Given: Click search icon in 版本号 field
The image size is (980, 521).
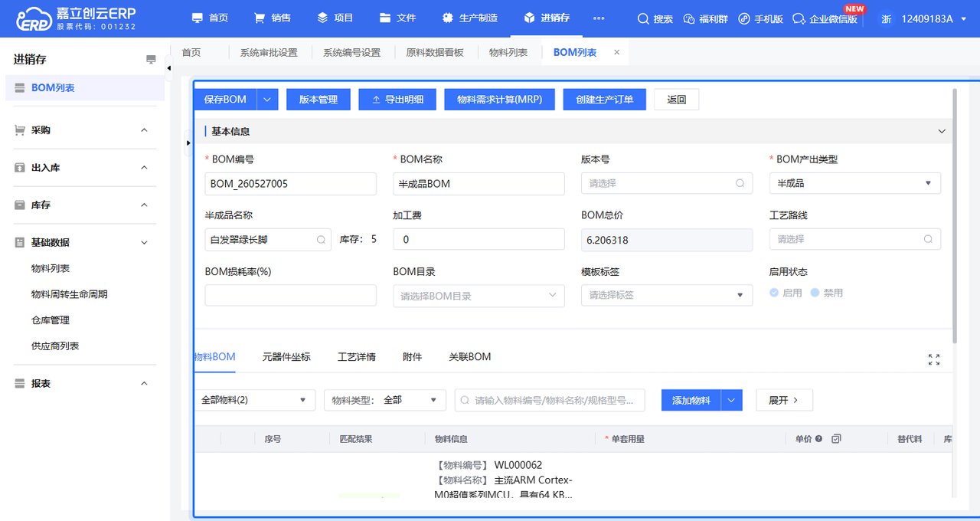Looking at the screenshot, I should coord(740,184).
